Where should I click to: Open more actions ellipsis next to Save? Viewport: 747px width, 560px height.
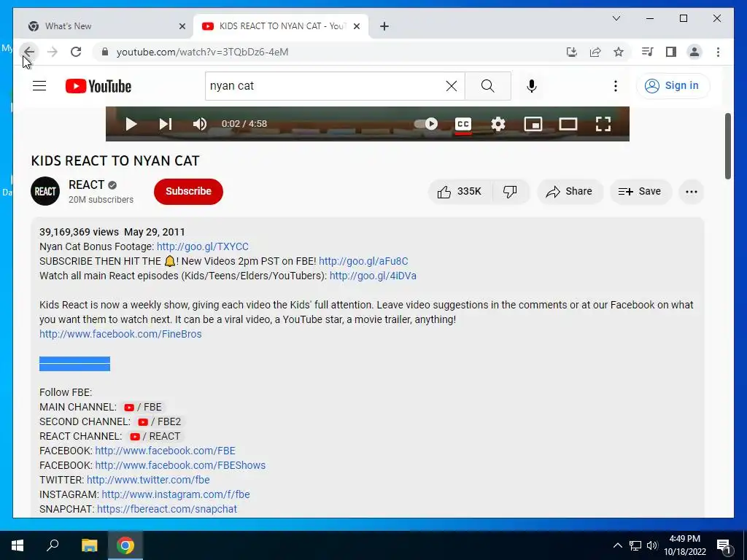(x=692, y=192)
